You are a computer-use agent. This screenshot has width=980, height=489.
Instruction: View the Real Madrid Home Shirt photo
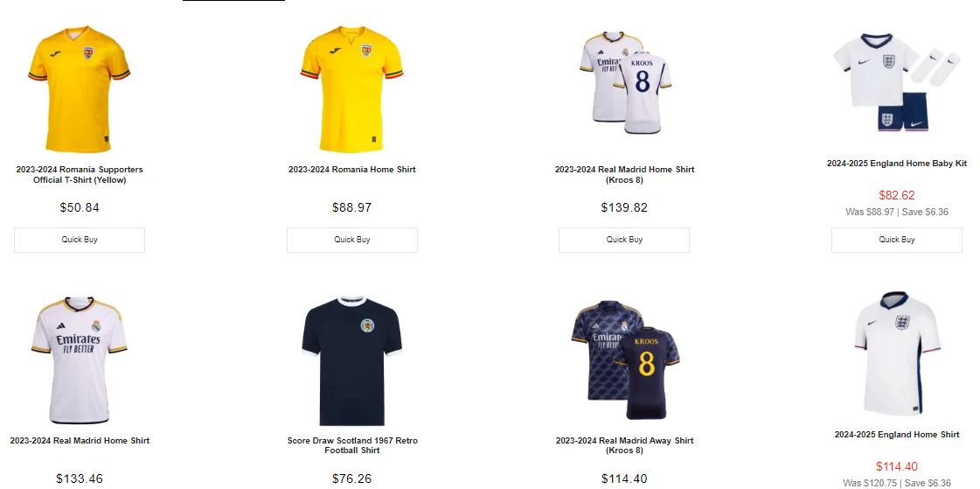tap(80, 360)
